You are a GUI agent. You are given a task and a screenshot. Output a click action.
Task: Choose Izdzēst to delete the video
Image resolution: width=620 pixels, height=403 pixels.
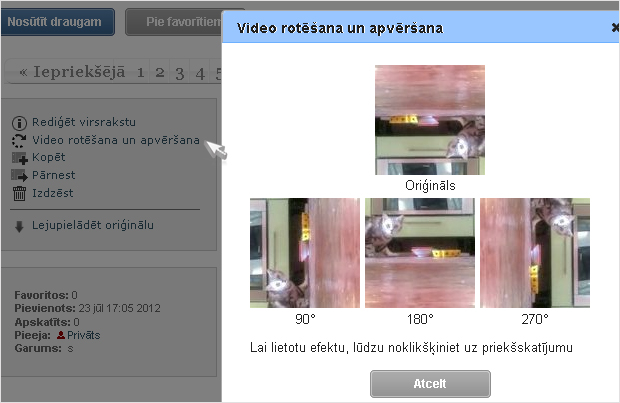pyautogui.click(x=53, y=193)
